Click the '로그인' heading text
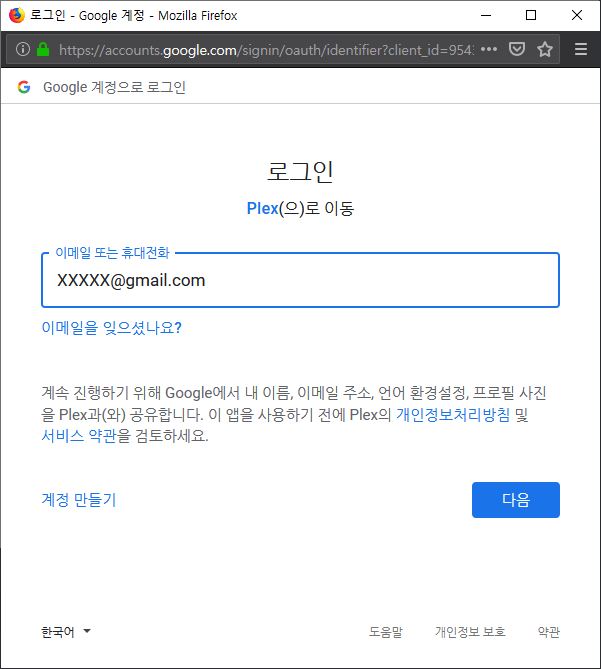Viewport: 601px width, 669px height. [300, 172]
